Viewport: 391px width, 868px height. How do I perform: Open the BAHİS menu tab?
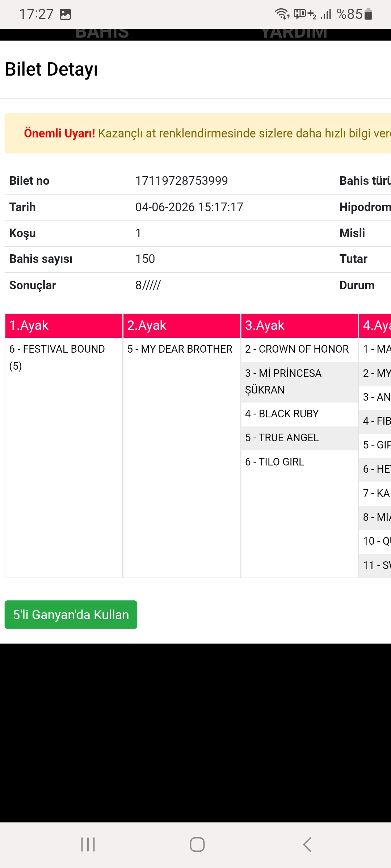(x=102, y=34)
